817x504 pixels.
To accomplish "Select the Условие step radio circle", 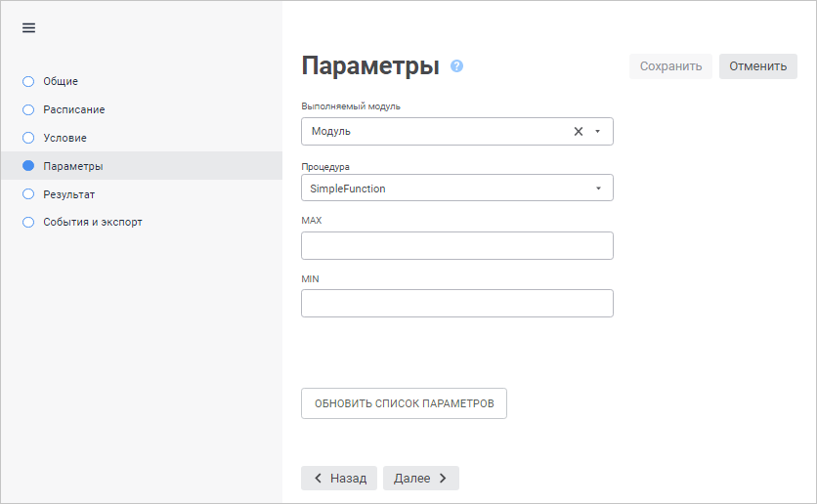I will click(28, 138).
